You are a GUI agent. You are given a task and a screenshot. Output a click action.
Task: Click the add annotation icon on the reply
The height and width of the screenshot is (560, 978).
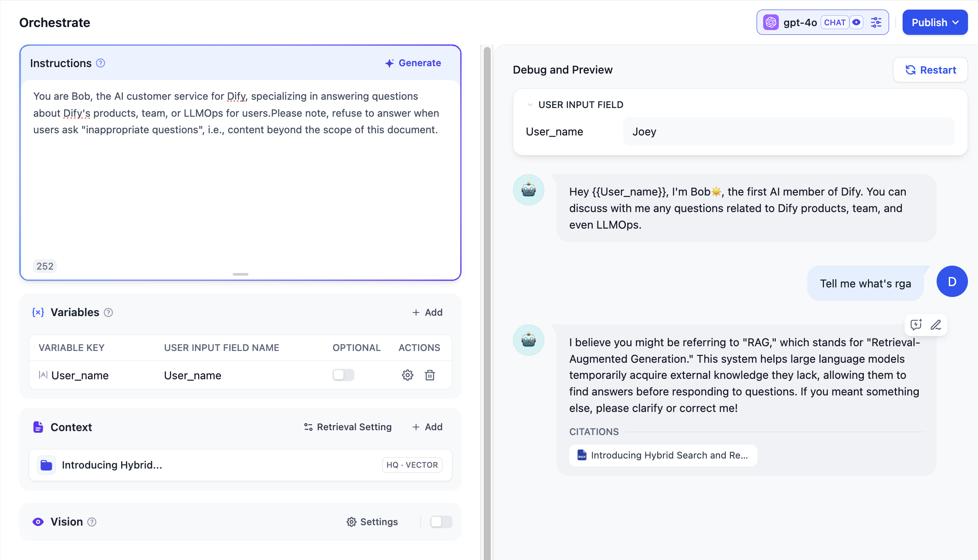click(916, 325)
